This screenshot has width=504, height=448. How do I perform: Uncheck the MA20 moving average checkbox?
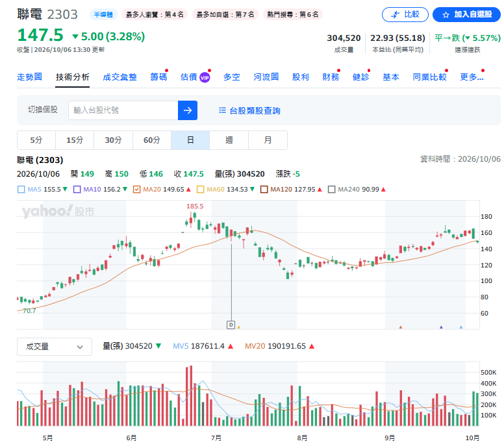point(136,190)
